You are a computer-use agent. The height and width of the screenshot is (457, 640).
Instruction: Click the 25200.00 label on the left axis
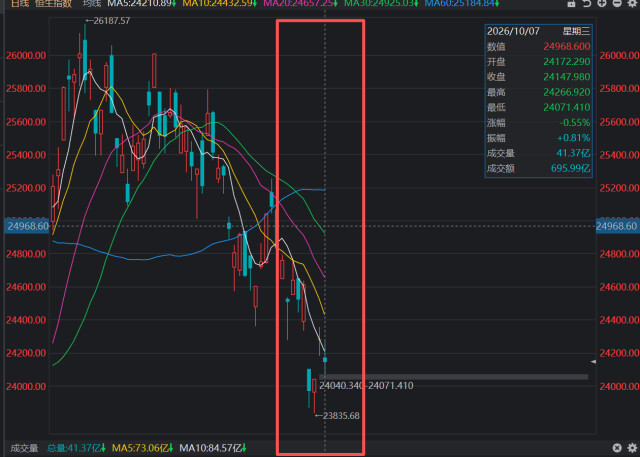tap(26, 188)
